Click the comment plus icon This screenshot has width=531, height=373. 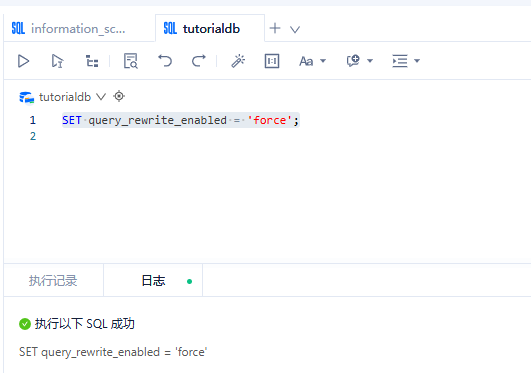(353, 61)
